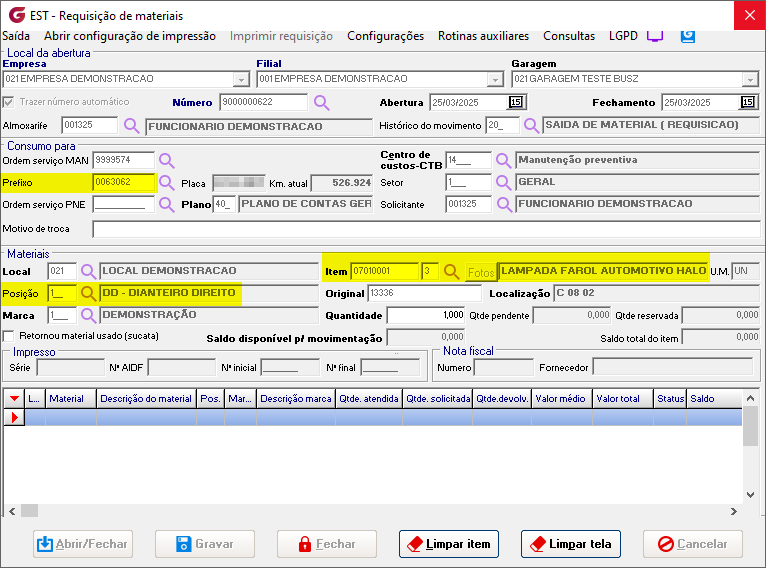Viewport: 766px width, 568px height.
Task: Expand the Garagem dropdown
Action: pos(750,79)
